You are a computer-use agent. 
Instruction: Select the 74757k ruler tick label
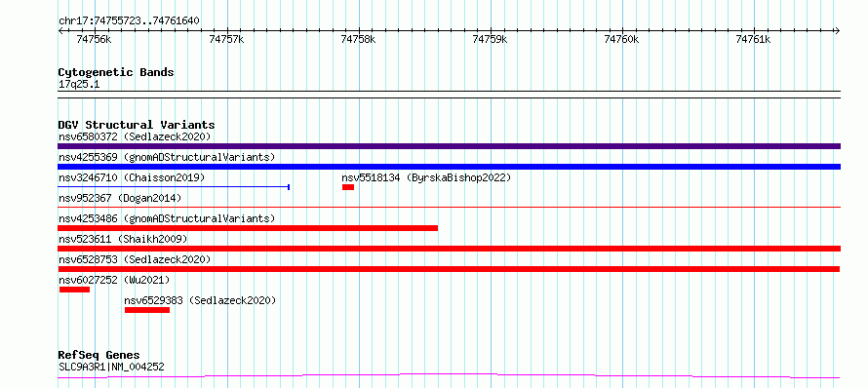point(226,39)
